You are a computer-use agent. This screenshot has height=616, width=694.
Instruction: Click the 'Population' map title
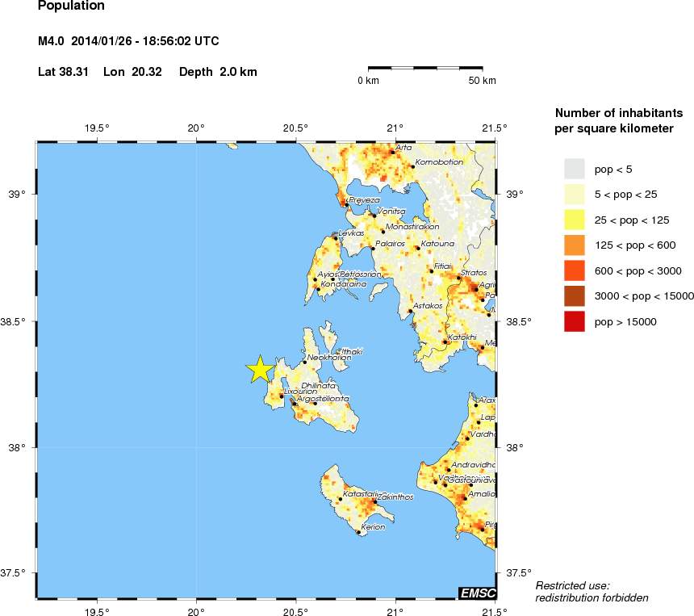[71, 6]
